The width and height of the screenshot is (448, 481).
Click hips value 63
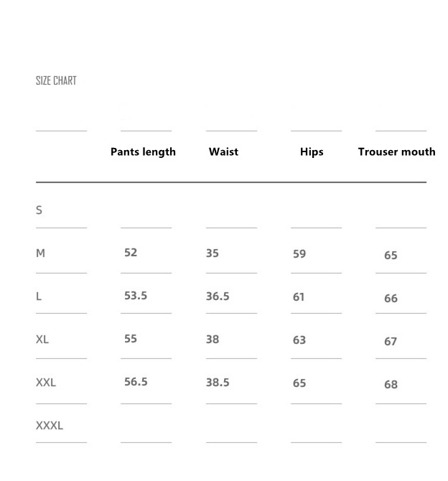tap(299, 340)
